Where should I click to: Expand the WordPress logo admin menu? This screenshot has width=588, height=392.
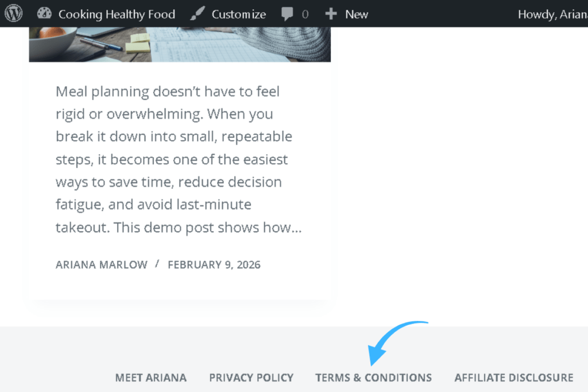[x=13, y=13]
